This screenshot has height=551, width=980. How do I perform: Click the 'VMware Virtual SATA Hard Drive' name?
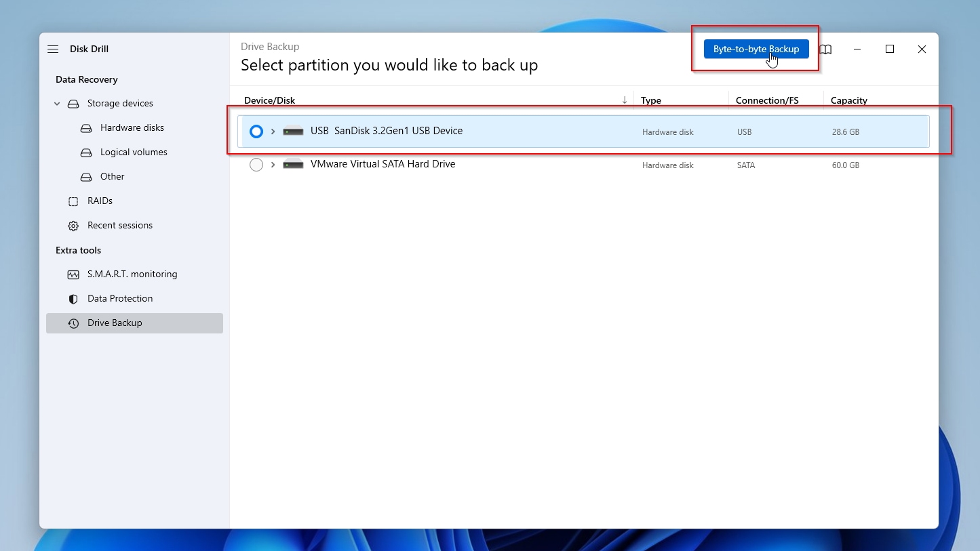coord(383,163)
